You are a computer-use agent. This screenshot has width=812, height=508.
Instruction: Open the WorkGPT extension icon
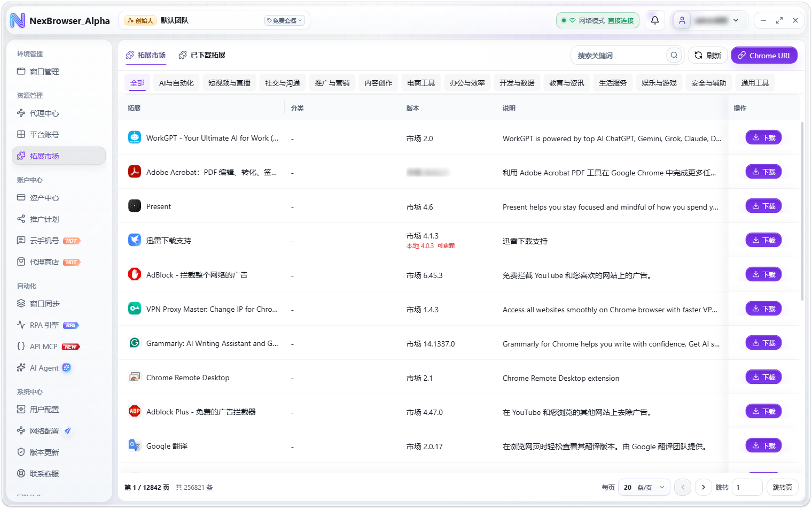(135, 137)
